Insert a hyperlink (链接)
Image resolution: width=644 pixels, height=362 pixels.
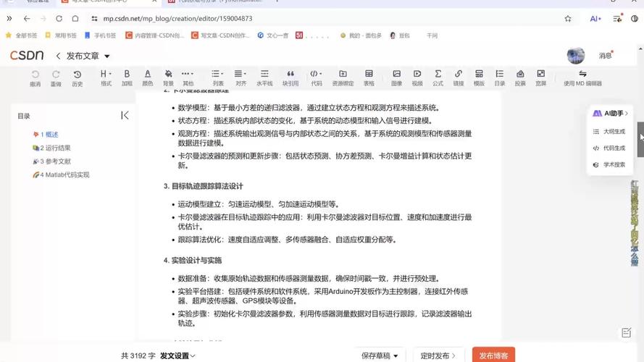[x=459, y=78]
